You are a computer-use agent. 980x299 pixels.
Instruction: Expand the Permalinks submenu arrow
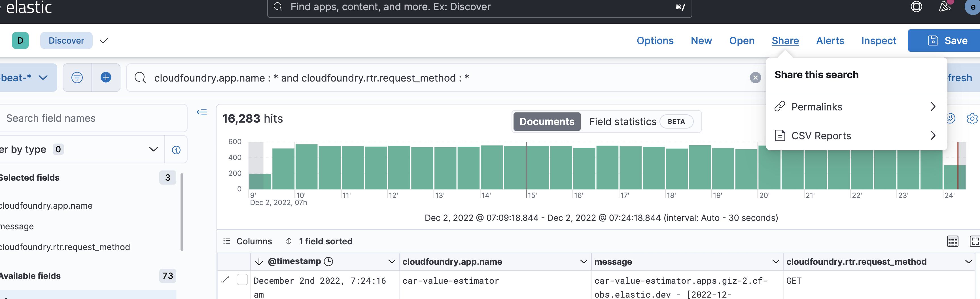coord(933,106)
